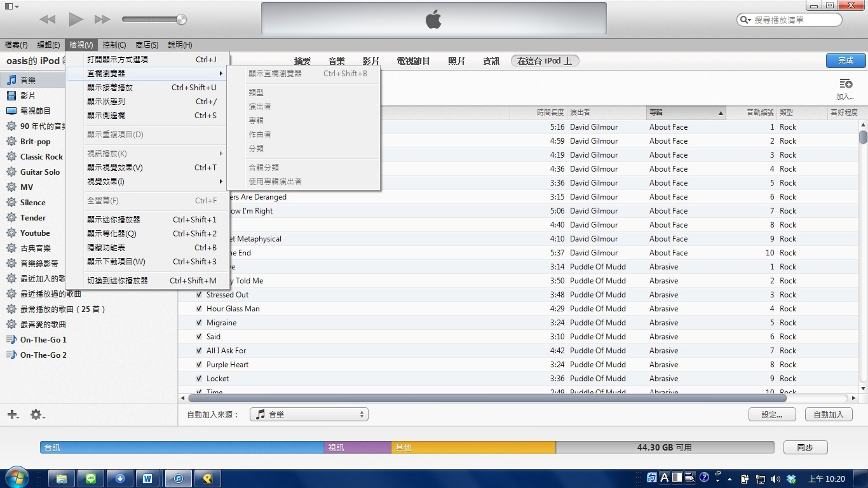Open the Word icon in taskbar

coord(147,478)
